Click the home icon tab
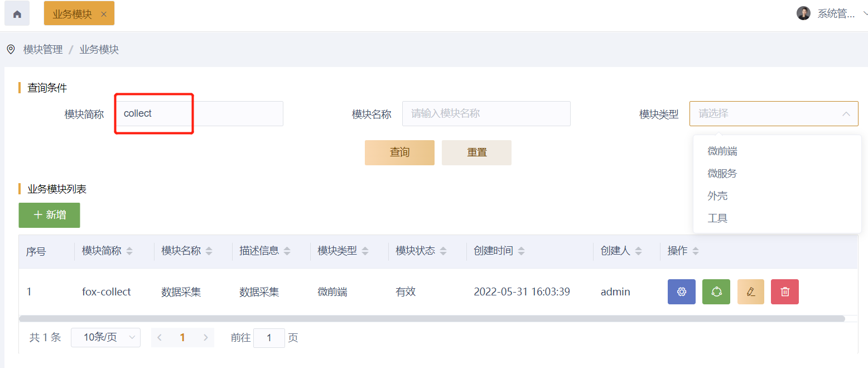 (17, 14)
